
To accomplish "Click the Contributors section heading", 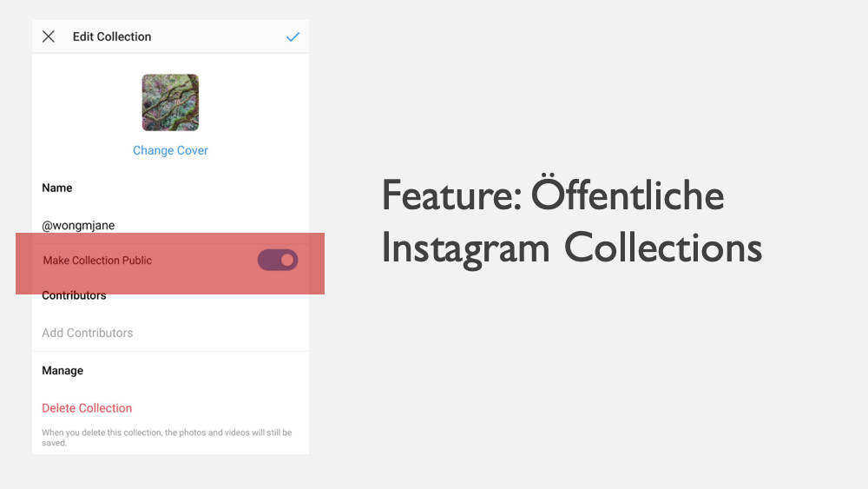I will pyautogui.click(x=74, y=295).
